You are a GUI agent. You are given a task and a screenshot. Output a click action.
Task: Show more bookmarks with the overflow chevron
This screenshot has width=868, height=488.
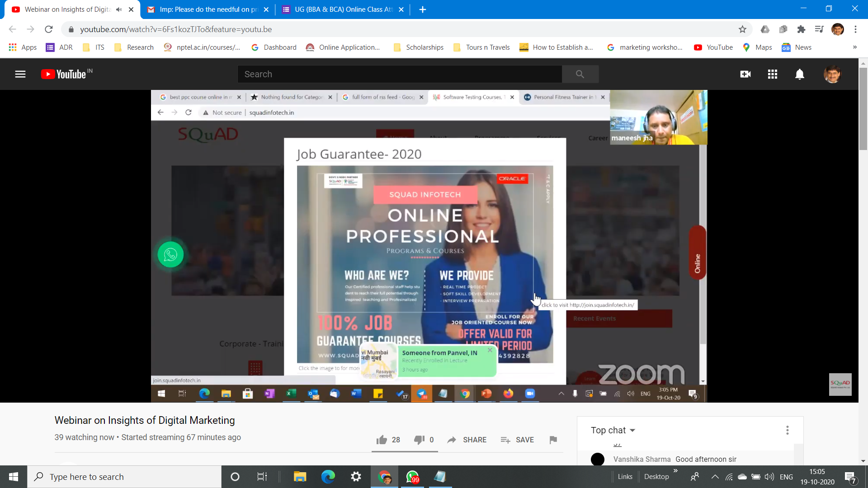[x=854, y=47]
